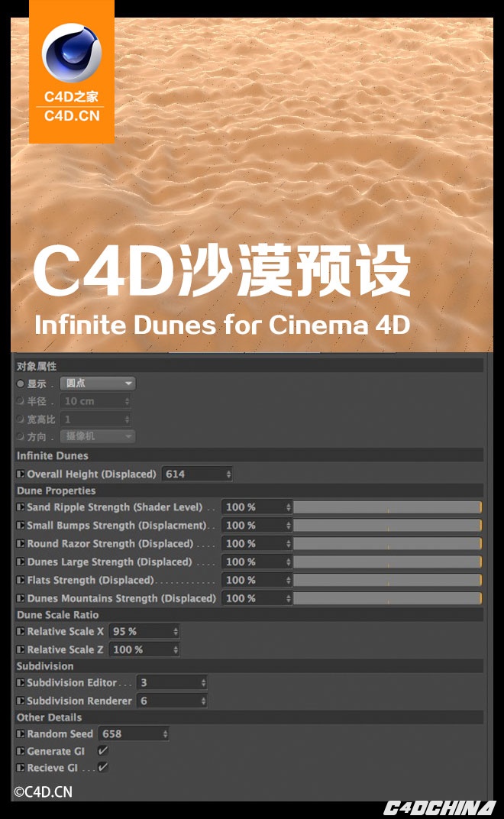This screenshot has height=819, width=504.
Task: Click Subdivision Editor stepper arrows
Action: tap(204, 682)
